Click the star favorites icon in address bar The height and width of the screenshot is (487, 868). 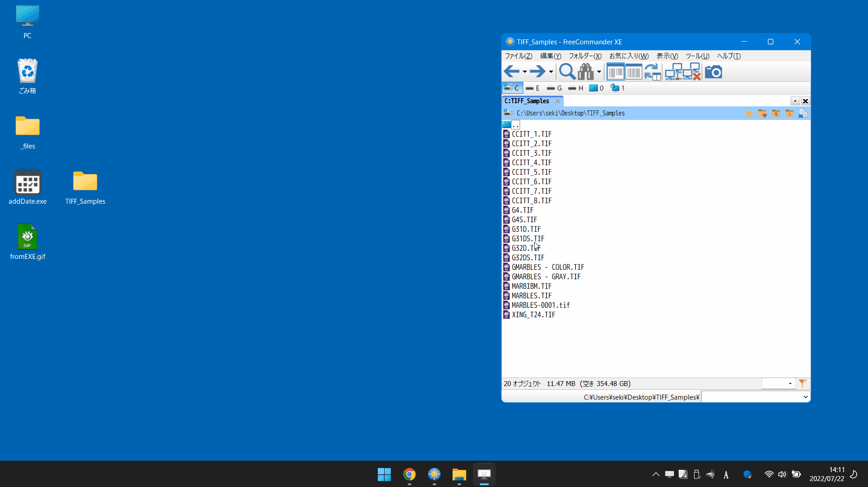(x=748, y=113)
